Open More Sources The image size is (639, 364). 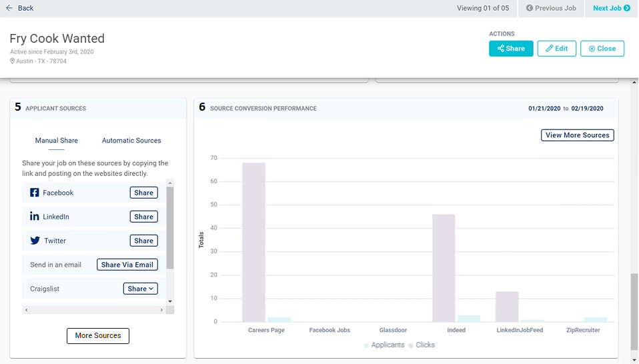coord(98,336)
